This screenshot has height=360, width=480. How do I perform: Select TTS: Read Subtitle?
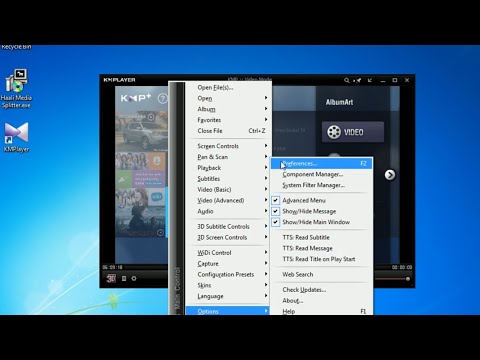pos(322,237)
